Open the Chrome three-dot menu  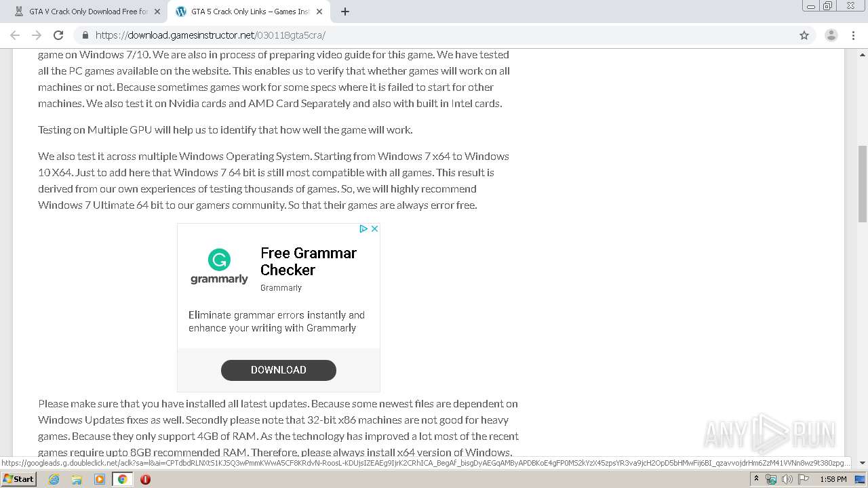click(852, 35)
